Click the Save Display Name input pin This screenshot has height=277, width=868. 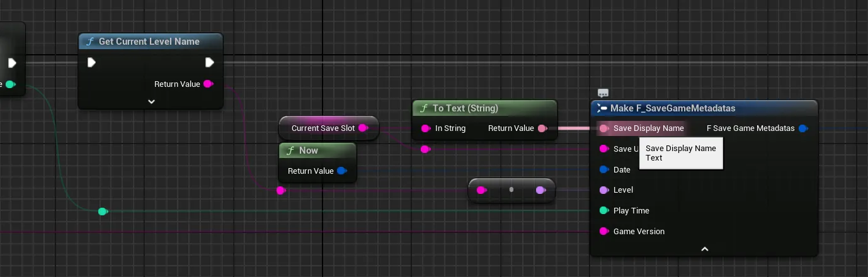[603, 128]
